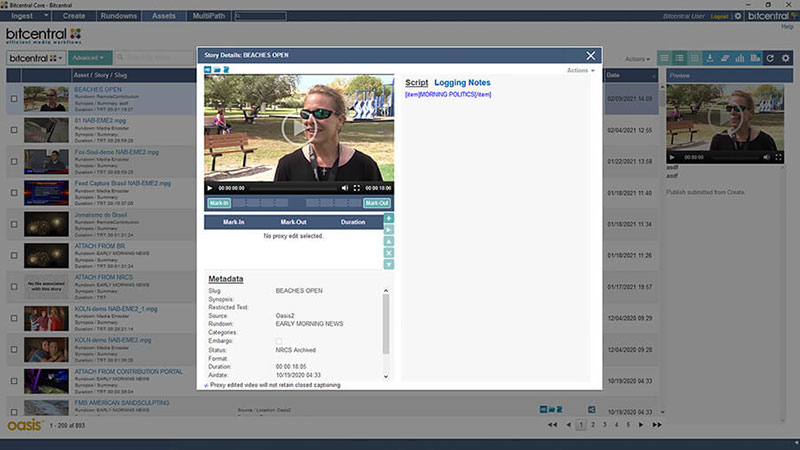Select checkbox for ATTACH FROM BR row

click(13, 254)
